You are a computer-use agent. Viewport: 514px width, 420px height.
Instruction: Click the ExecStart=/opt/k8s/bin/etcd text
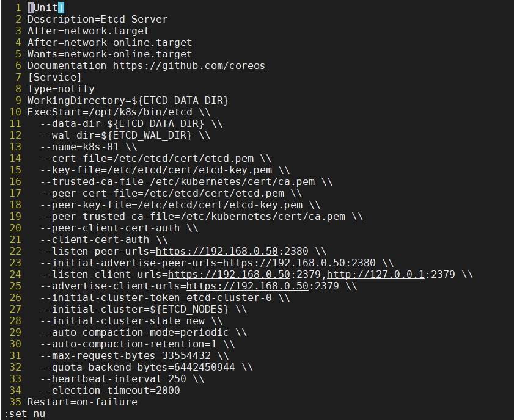click(x=110, y=112)
